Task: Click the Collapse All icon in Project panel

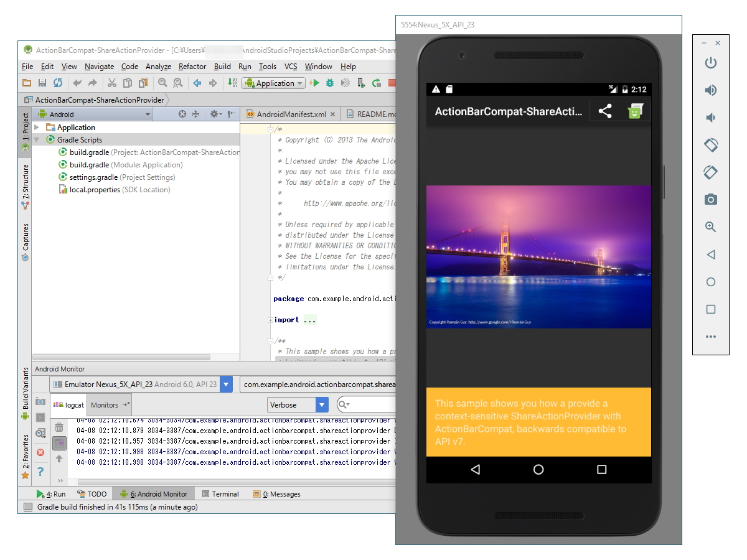Action: coord(195,114)
